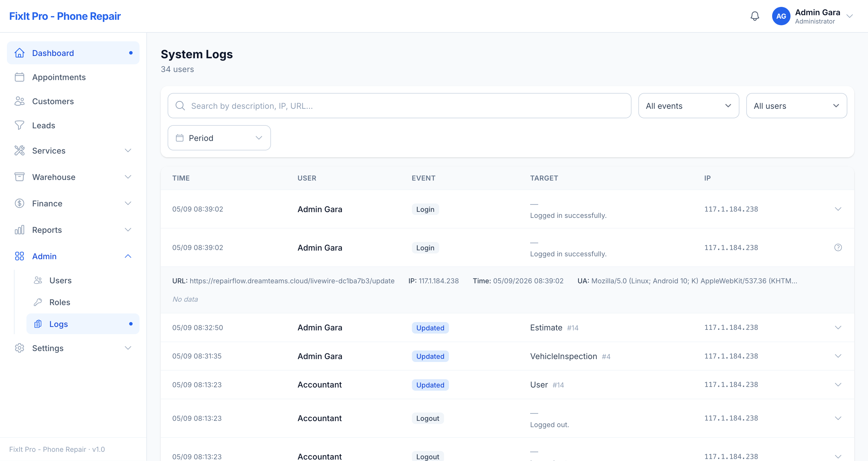Click the Users submenu icon
The height and width of the screenshot is (461, 868).
pyautogui.click(x=38, y=280)
